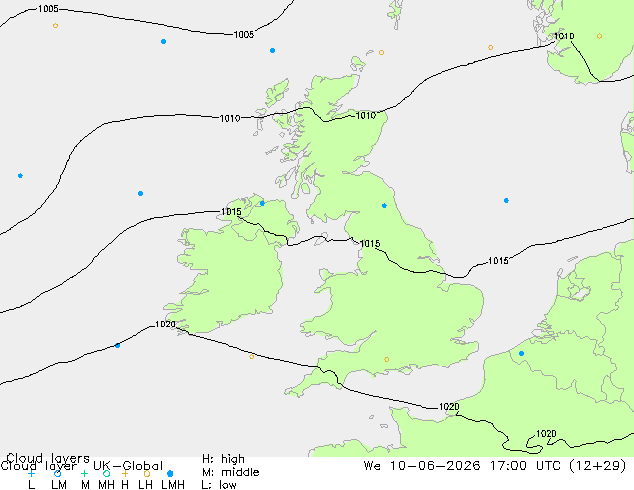634x490 pixels.
Task: Click the green circle symbol for MH cloud
Action: [x=106, y=473]
